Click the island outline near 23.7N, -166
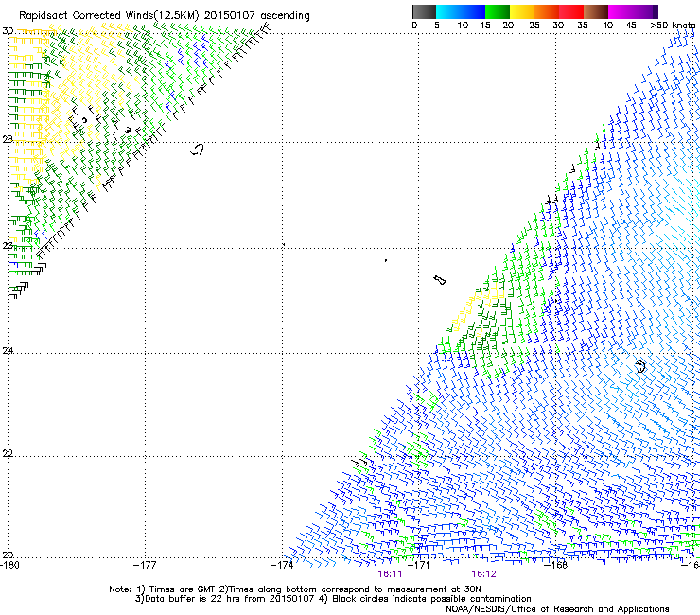Image resolution: width=700 pixels, height=615 pixels. point(640,366)
